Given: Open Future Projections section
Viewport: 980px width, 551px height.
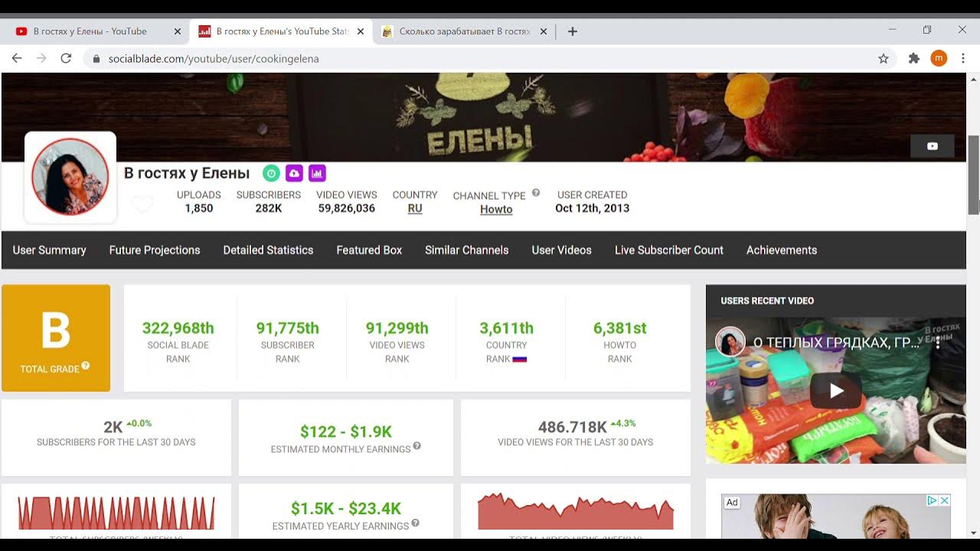Looking at the screenshot, I should (x=155, y=250).
